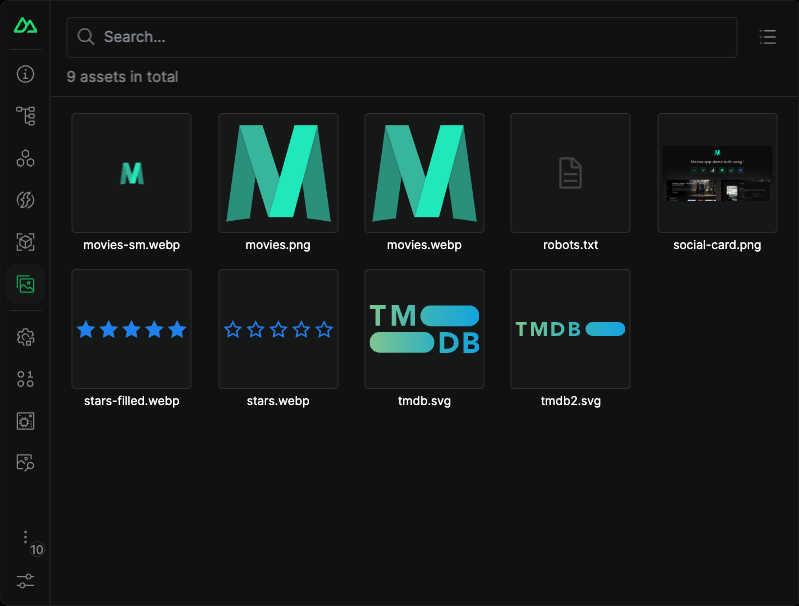Open the Imports lightning tab
This screenshot has height=606, width=799.
click(x=25, y=200)
